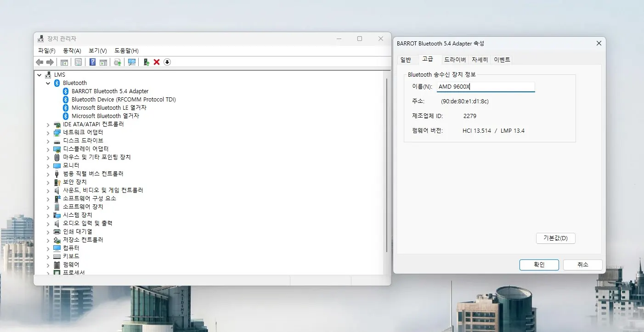Uninstall device using the red X icon
Image resolution: width=644 pixels, height=332 pixels.
point(157,62)
